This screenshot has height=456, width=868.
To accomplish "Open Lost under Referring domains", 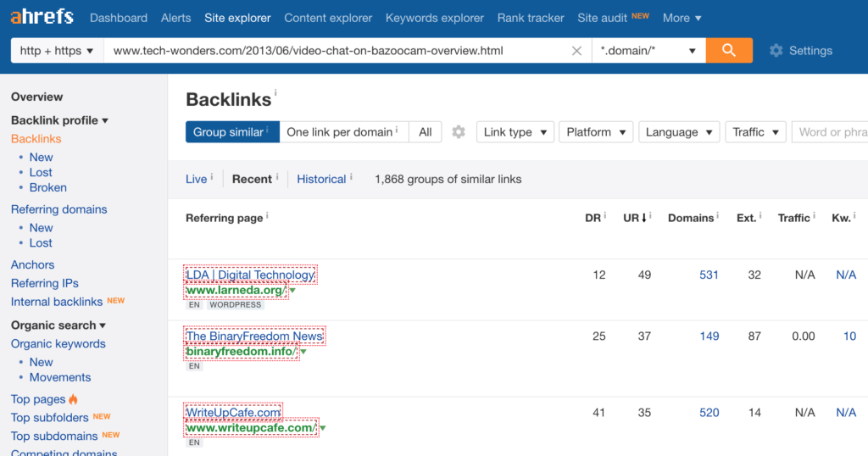I will point(41,243).
